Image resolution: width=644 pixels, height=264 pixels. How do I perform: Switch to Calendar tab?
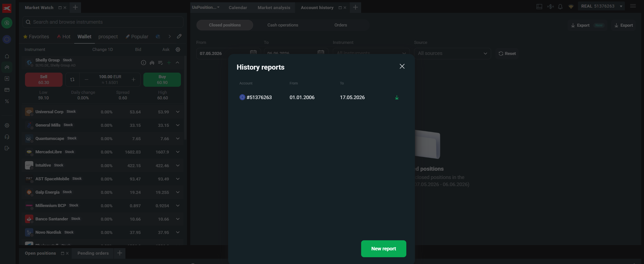click(x=238, y=8)
